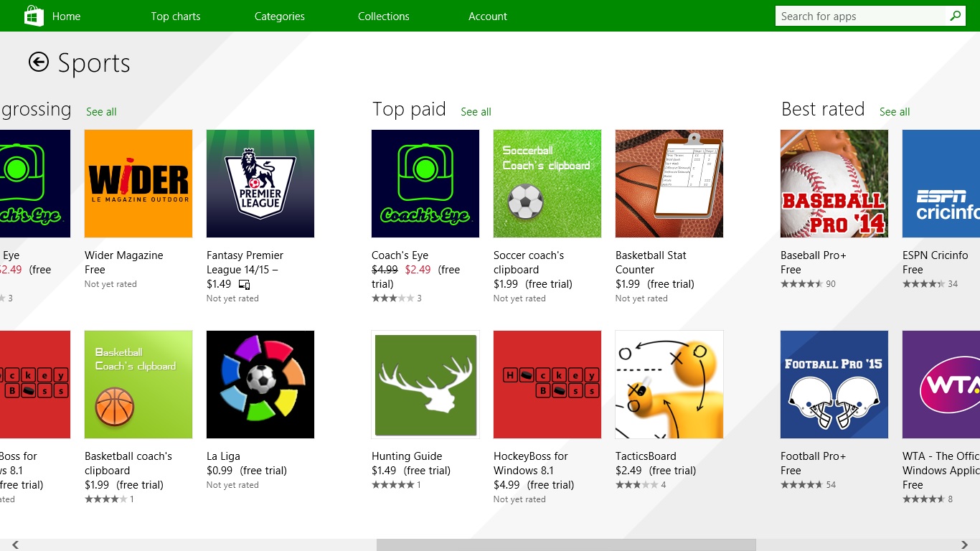Click the 'La Liga' title text
This screenshot has height=551, width=980.
(x=223, y=456)
